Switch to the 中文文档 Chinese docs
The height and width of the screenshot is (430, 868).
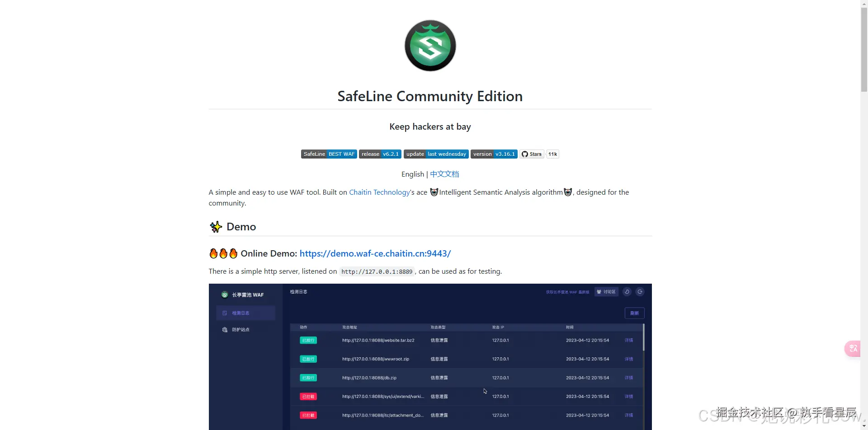444,174
